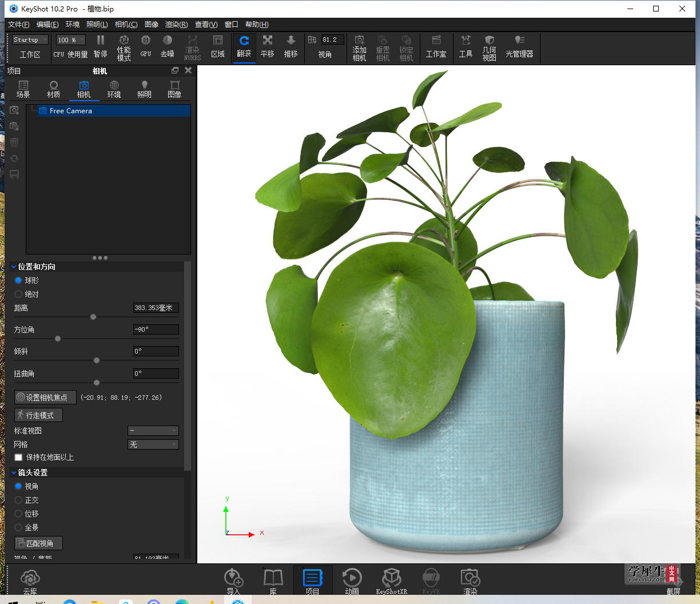This screenshot has width=700, height=604.
Task: Toggle 性能模式 performance mode
Action: click(x=124, y=47)
